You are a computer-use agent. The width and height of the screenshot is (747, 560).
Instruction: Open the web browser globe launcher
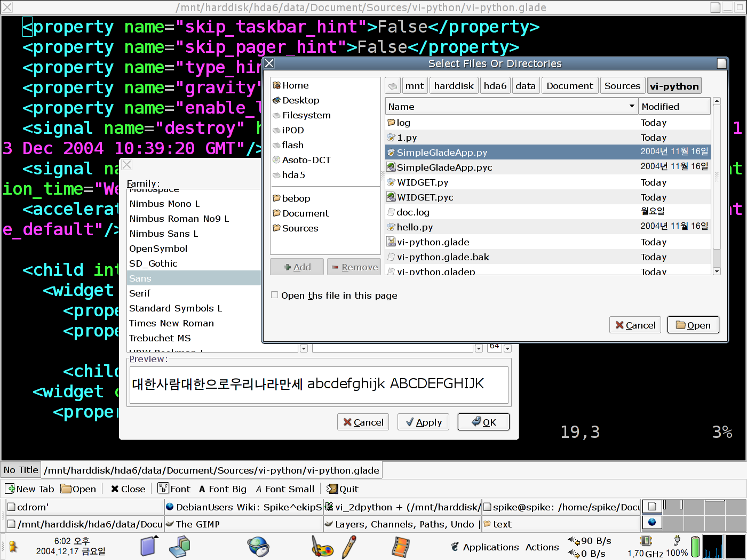tap(258, 547)
